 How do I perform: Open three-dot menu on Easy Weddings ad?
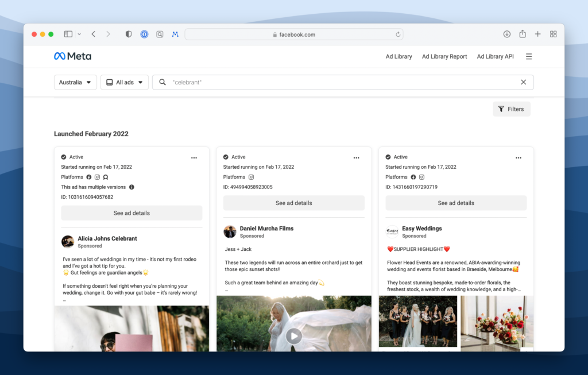(x=519, y=157)
